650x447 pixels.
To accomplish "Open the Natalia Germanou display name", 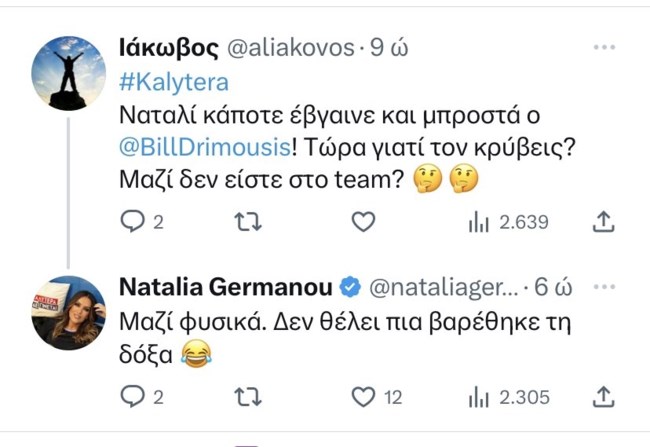I will (x=226, y=287).
